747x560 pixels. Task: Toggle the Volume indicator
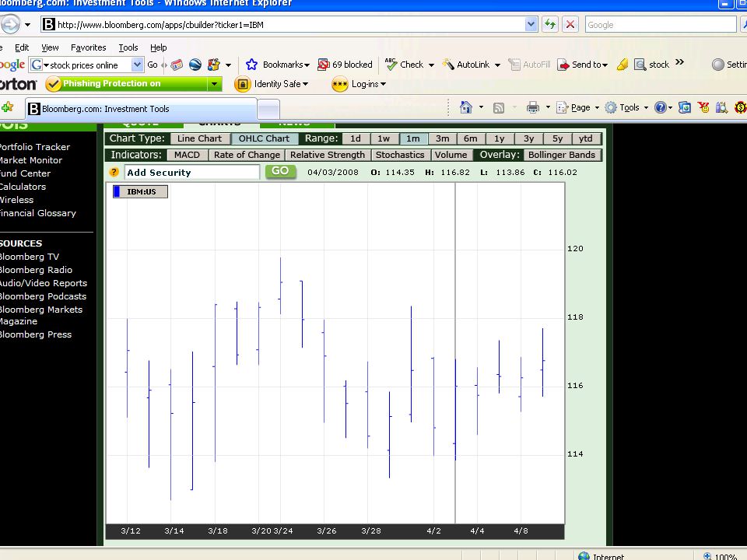click(451, 155)
